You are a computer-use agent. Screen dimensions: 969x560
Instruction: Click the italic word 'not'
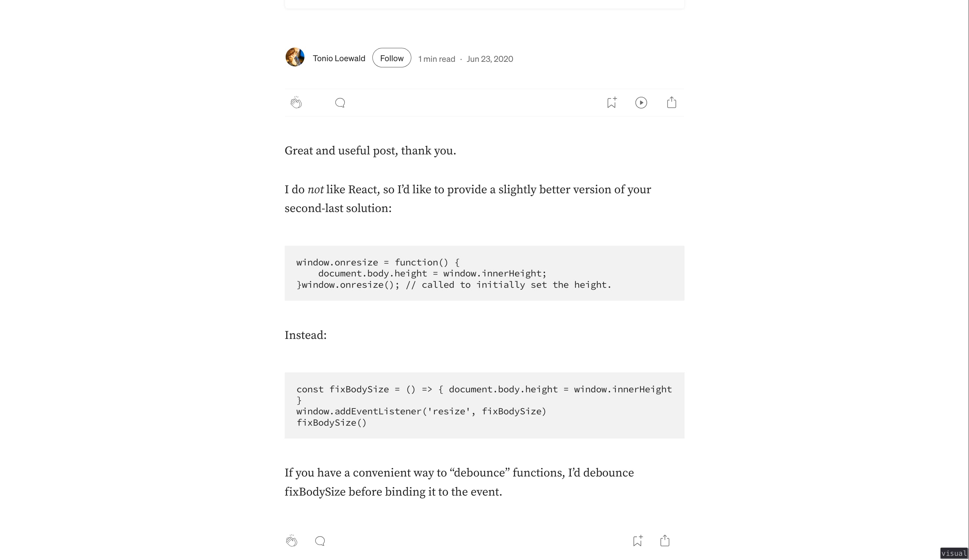tap(315, 189)
